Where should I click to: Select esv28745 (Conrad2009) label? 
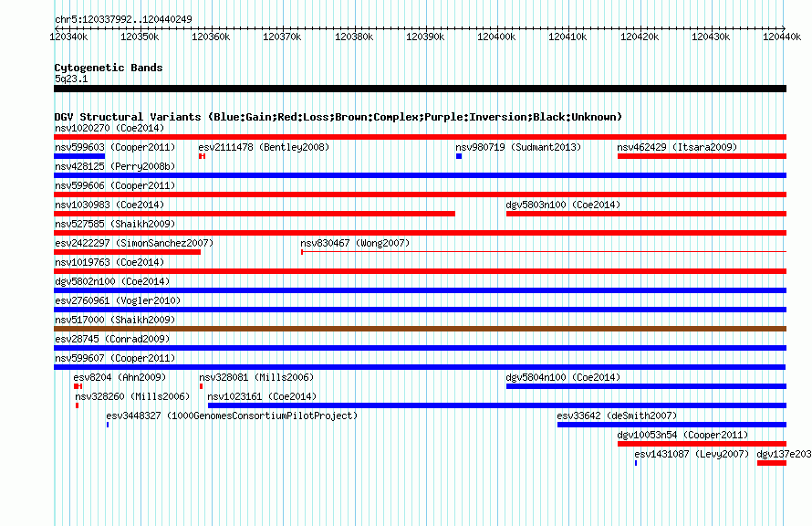(x=112, y=339)
